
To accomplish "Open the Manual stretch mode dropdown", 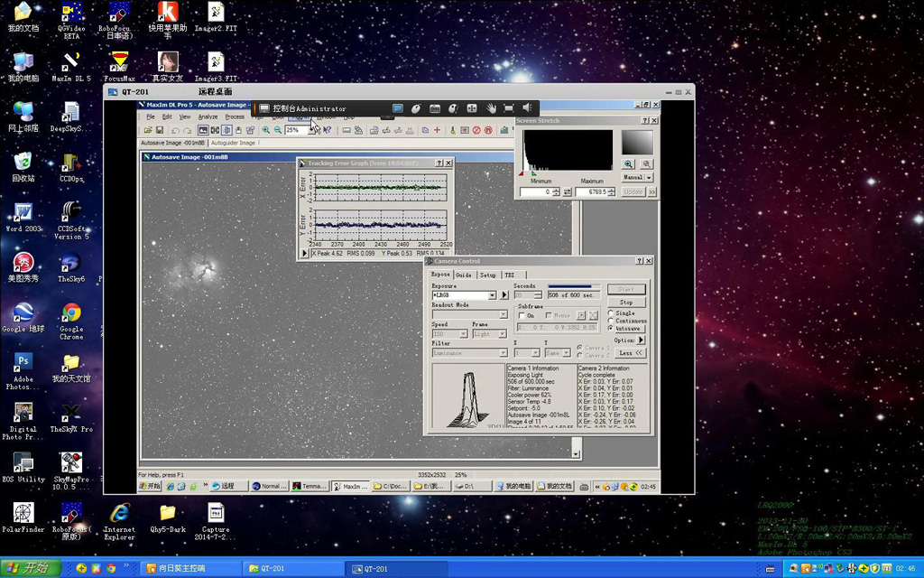I will pyautogui.click(x=649, y=178).
